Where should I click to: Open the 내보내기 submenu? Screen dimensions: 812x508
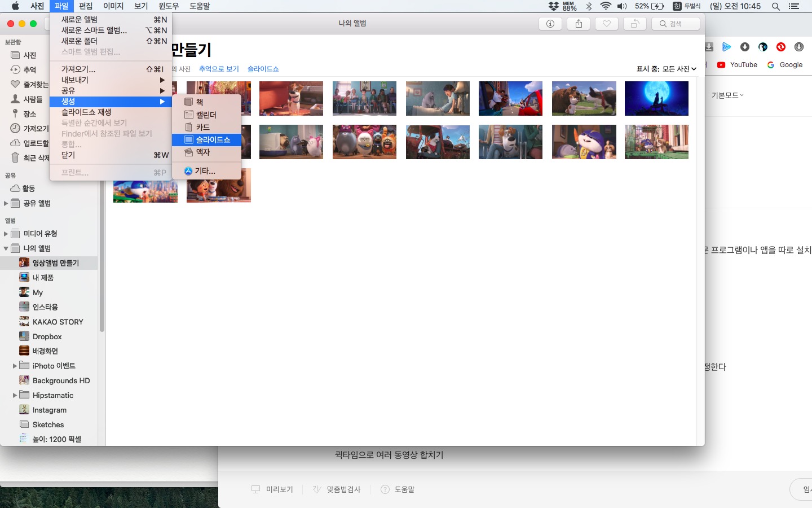tap(111, 80)
